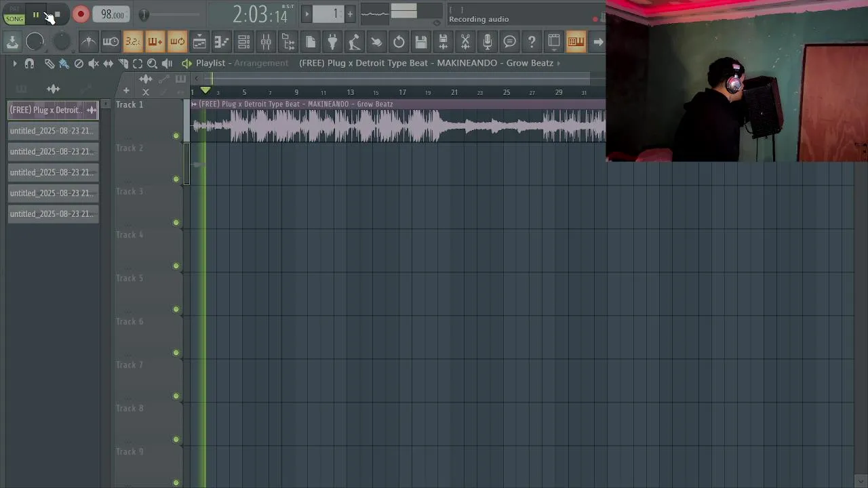This screenshot has width=868, height=488.
Task: Toggle the PAT/SONG mode switch
Action: click(x=14, y=15)
